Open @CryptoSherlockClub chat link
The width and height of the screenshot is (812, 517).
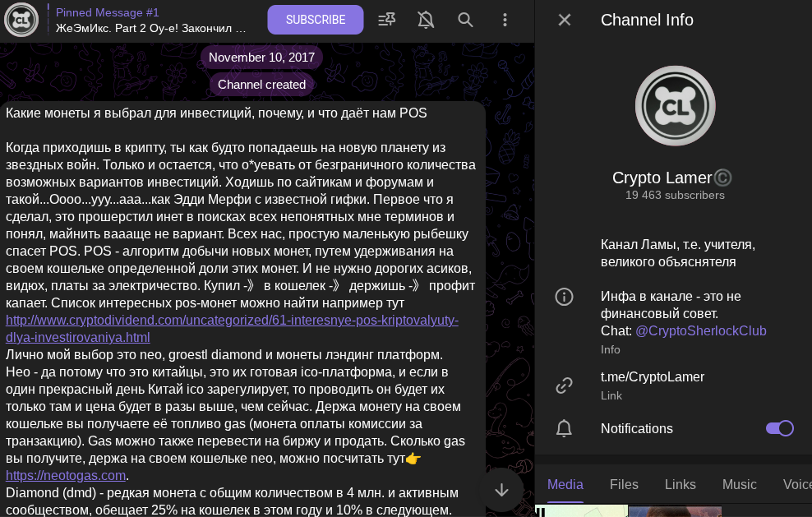[x=701, y=330]
